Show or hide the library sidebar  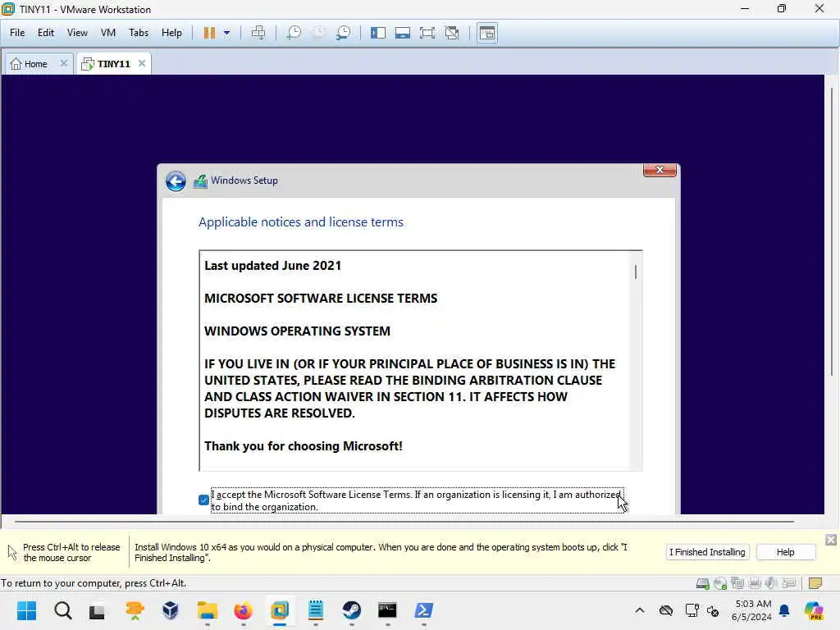378,33
